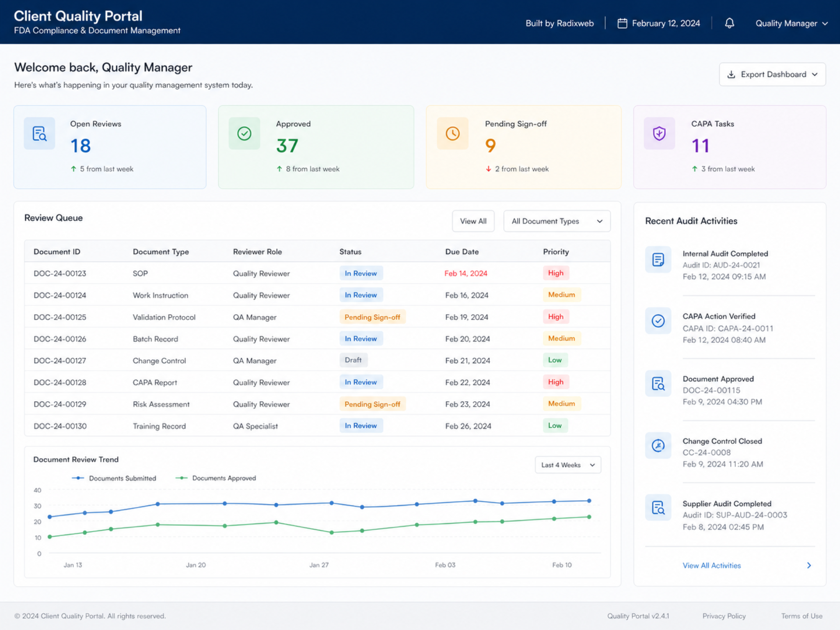The width and height of the screenshot is (840, 630).
Task: Click the View All button in Review Queue
Action: coord(473,221)
